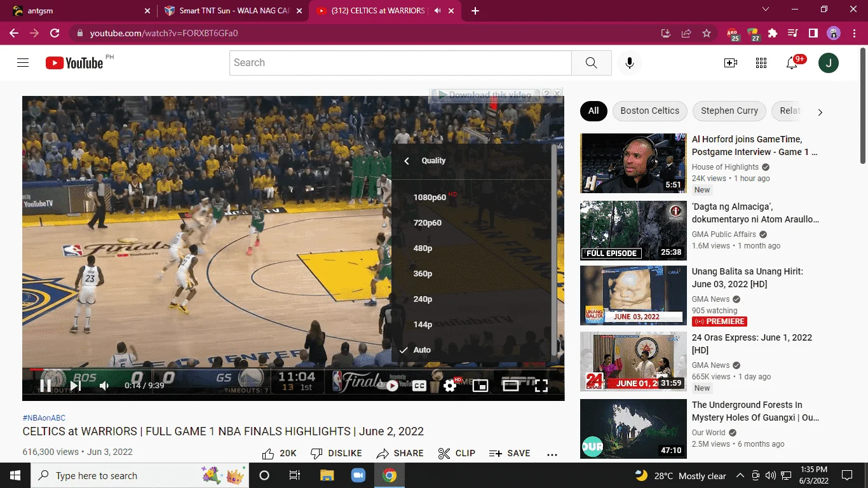This screenshot has height=488, width=868.
Task: Open more actions three-dot menu
Action: pyautogui.click(x=552, y=454)
